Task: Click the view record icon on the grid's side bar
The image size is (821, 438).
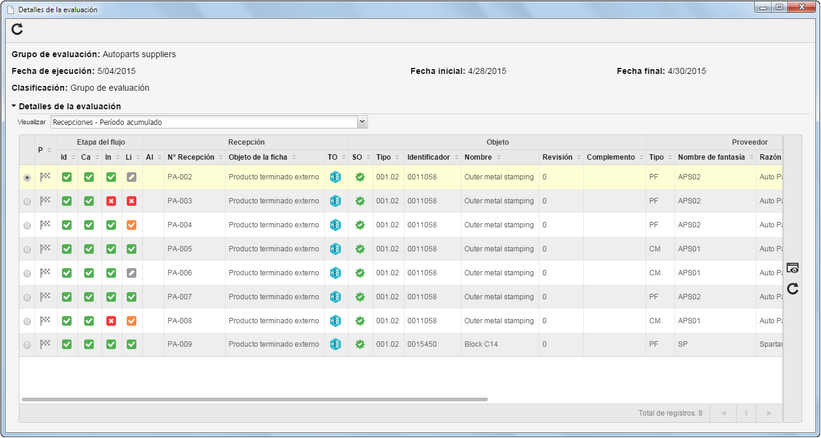Action: click(792, 268)
